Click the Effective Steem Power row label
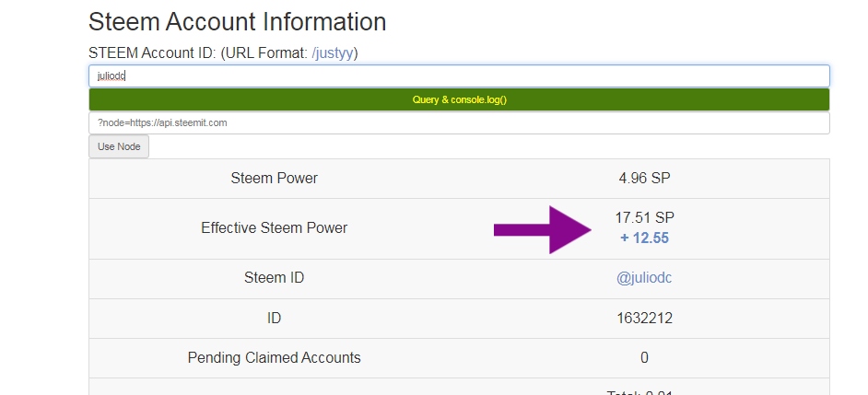Viewport: 868px width, 395px height. pyautogui.click(x=274, y=228)
